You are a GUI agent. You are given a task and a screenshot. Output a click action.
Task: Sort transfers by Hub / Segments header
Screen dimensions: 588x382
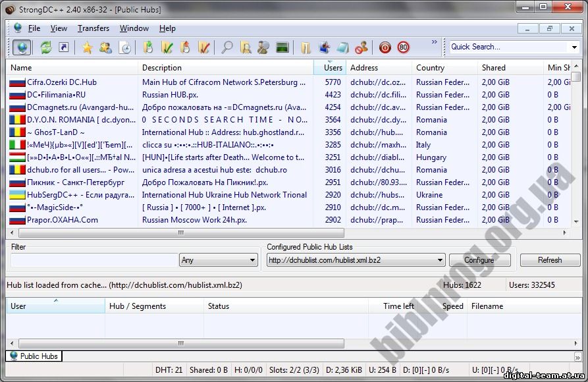[155, 306]
